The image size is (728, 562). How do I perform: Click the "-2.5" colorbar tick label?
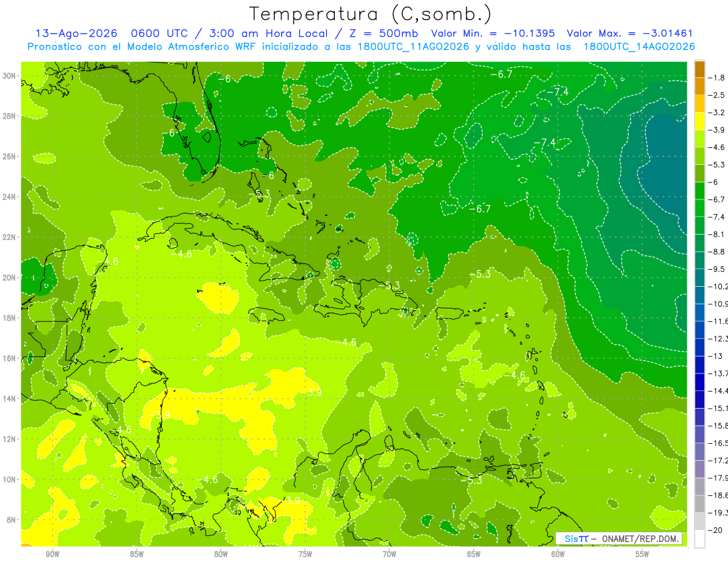[x=718, y=95]
